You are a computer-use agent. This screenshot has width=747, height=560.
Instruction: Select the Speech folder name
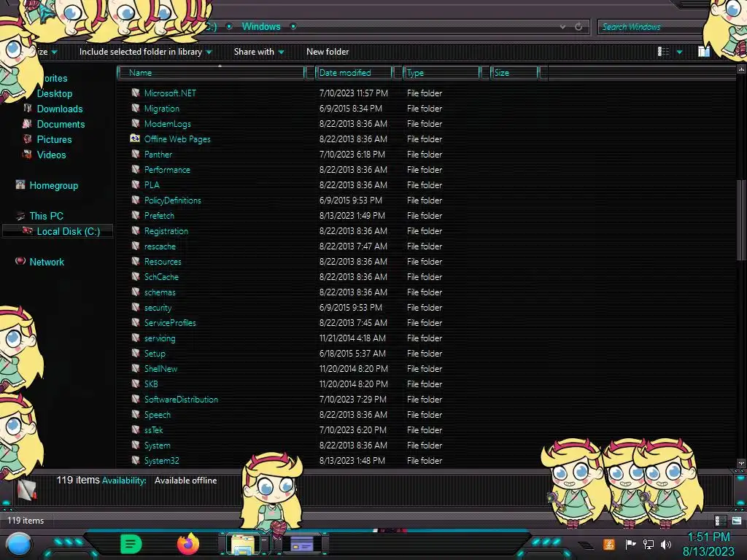tap(158, 414)
